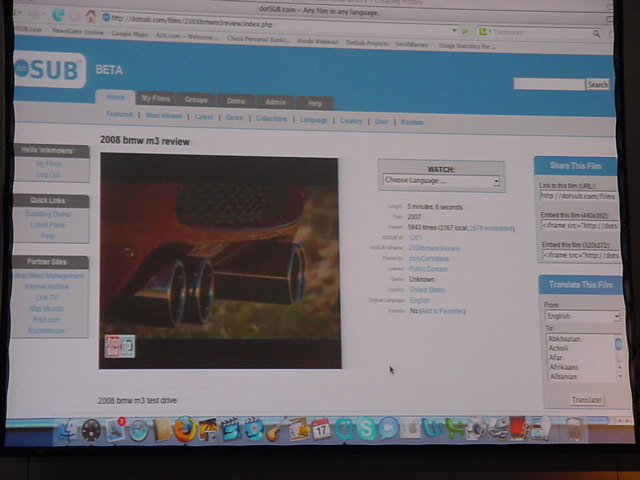The width and height of the screenshot is (640, 480).
Task: Launch Safari compass icon in dock
Action: click(x=138, y=431)
